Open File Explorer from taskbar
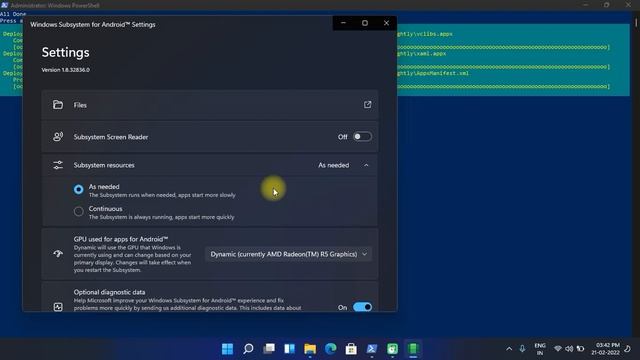 [310, 349]
